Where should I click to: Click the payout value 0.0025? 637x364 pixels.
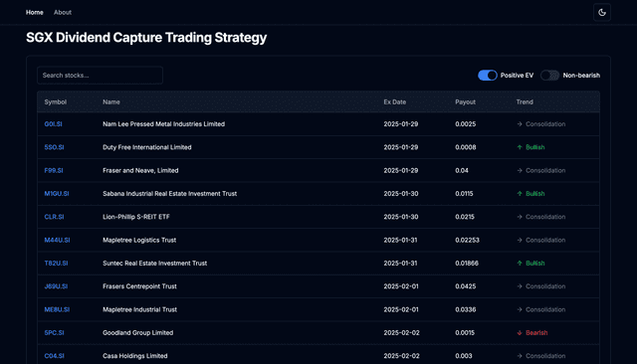(x=465, y=124)
